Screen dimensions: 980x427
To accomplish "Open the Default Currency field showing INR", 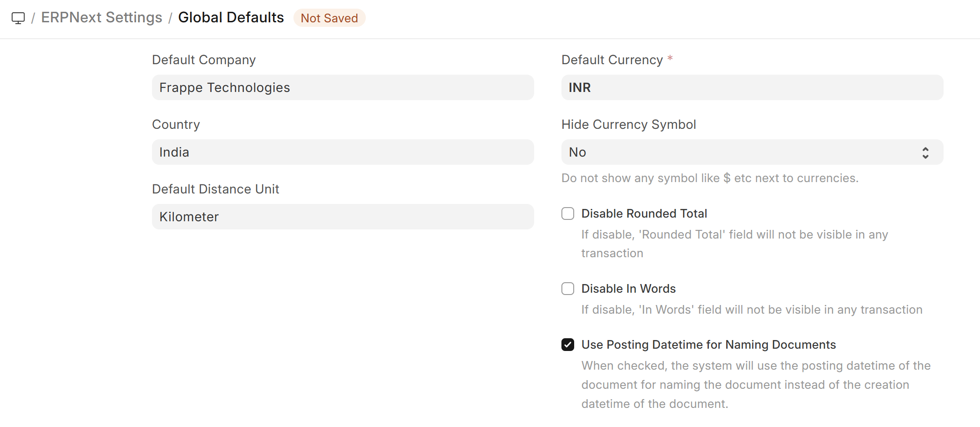I will coord(752,87).
